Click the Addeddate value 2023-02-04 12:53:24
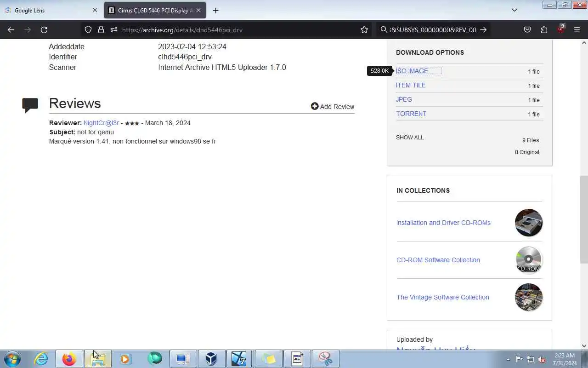 point(192,46)
